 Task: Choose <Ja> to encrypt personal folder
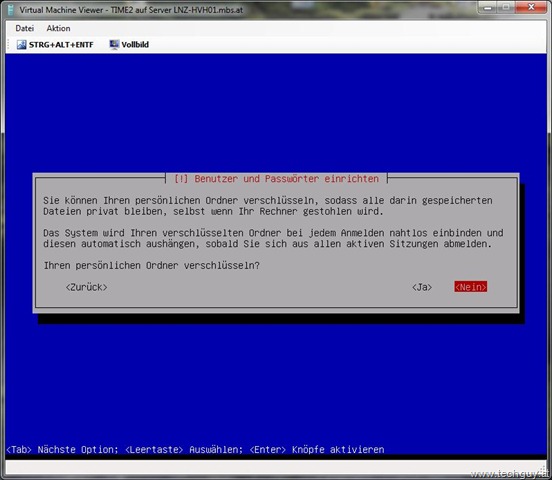[x=422, y=287]
